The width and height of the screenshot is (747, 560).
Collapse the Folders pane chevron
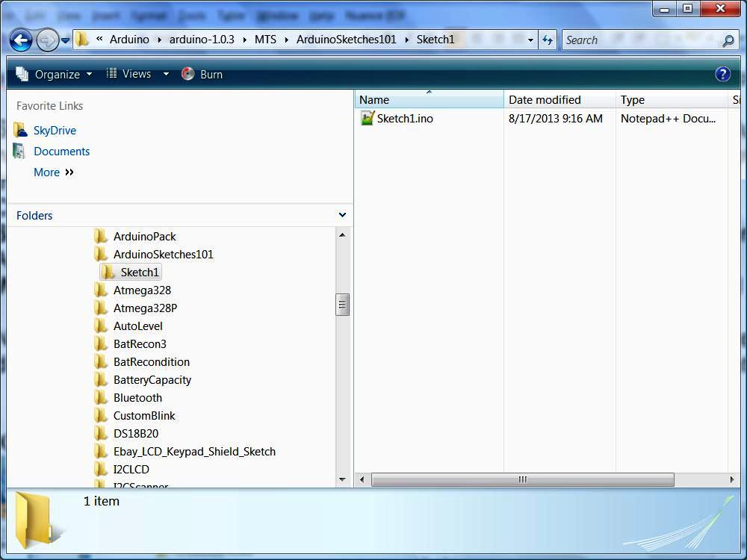tap(342, 215)
